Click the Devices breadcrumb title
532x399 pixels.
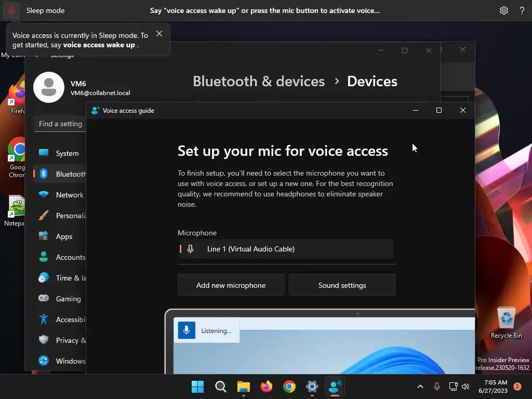coord(372,82)
